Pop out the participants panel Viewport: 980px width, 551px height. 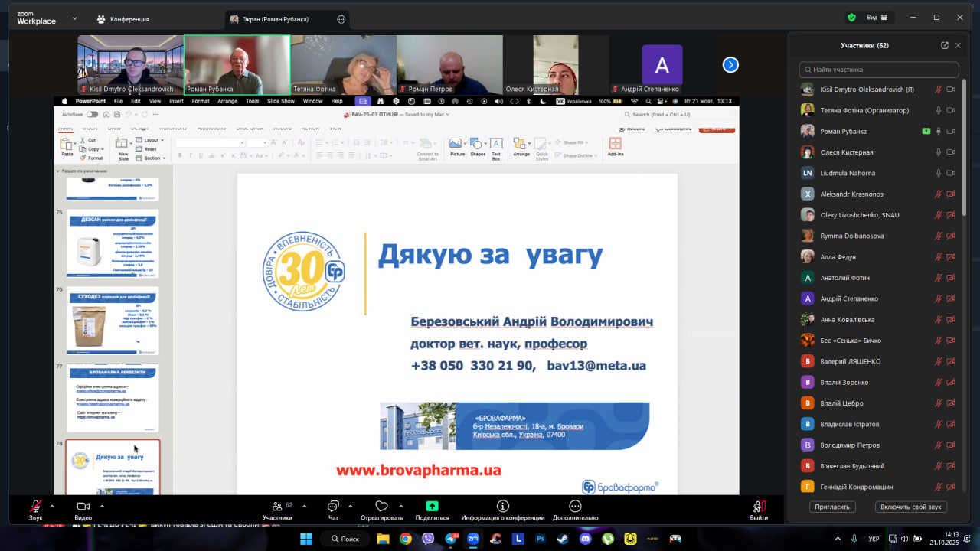coord(945,45)
